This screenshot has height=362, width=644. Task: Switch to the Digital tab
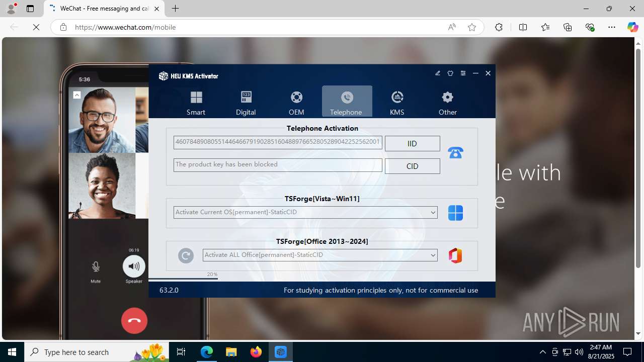coord(246,102)
